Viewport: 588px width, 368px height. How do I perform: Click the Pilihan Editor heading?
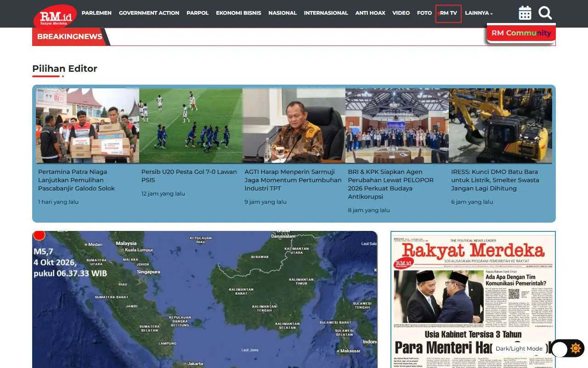pos(65,69)
